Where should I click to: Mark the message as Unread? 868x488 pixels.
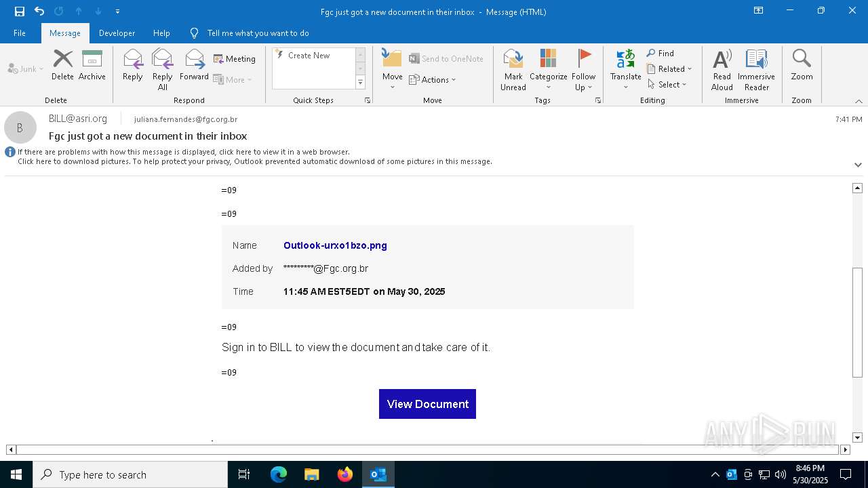(x=513, y=69)
